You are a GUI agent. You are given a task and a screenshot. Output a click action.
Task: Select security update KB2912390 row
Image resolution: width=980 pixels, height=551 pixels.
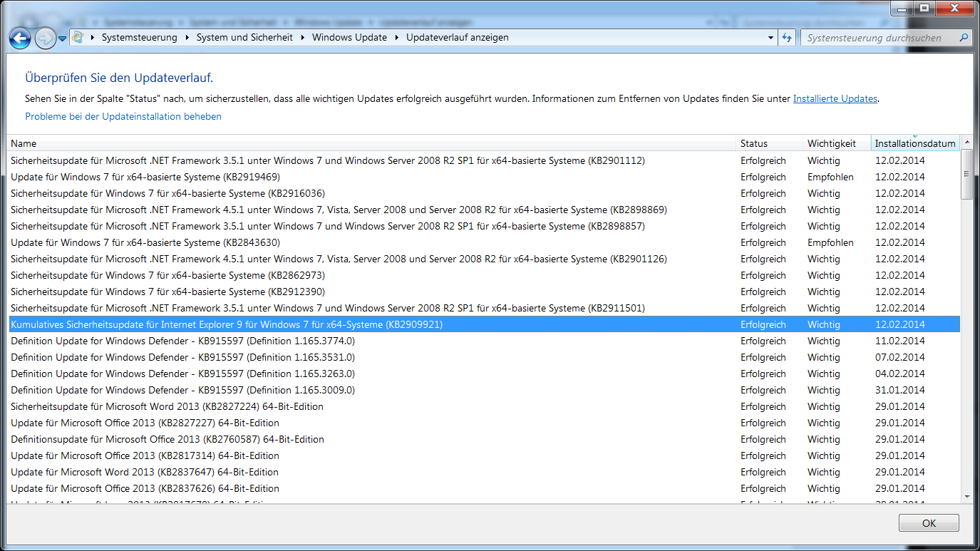(484, 292)
